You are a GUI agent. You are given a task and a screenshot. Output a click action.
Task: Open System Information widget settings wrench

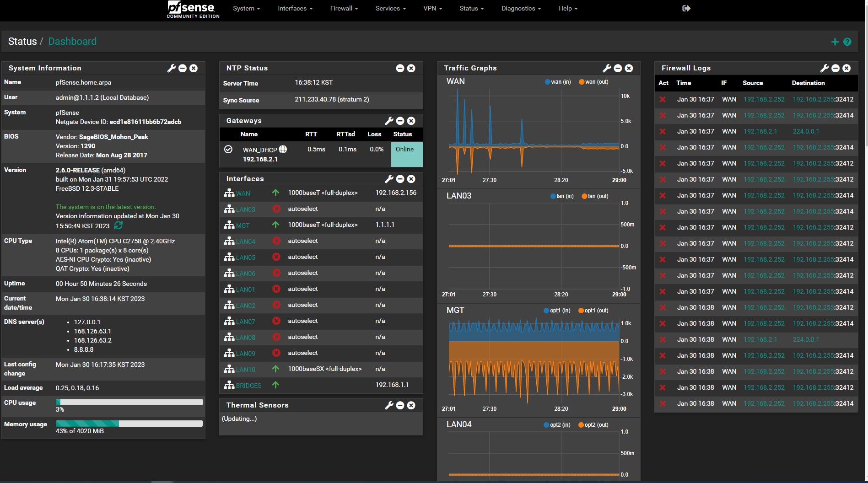tap(172, 68)
